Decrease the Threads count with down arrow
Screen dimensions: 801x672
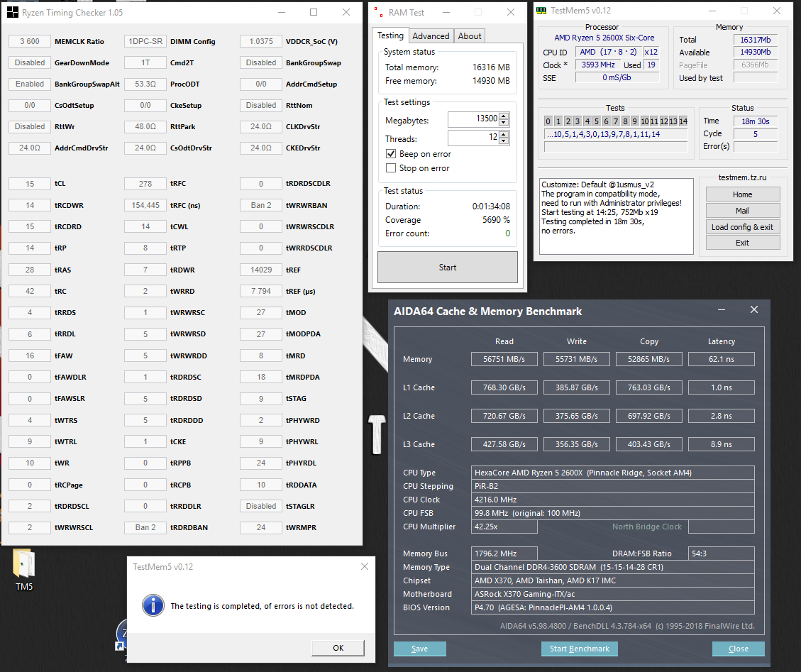[504, 141]
